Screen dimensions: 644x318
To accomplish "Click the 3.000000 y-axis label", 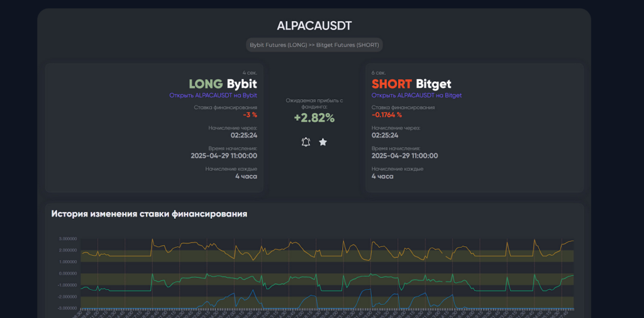I will coord(68,238).
